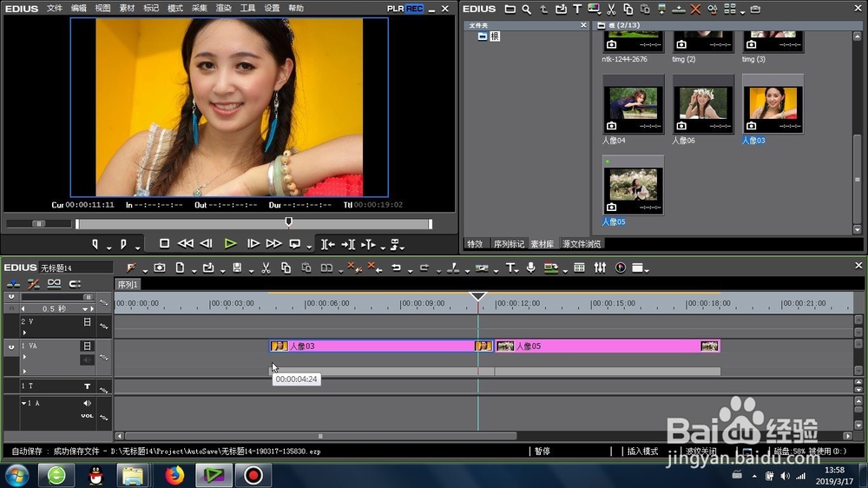Step to the next frame
Screen dimensions: 868x488
(x=253, y=244)
